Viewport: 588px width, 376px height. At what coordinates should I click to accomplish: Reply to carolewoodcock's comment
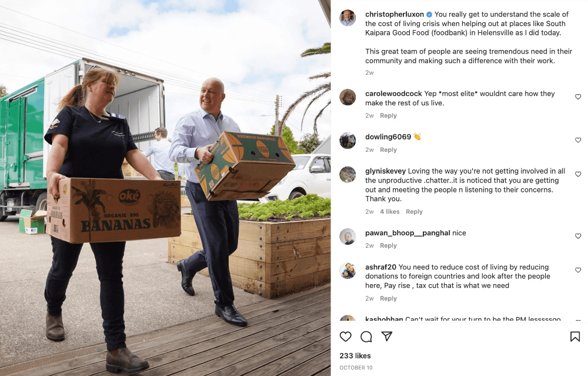pos(388,115)
